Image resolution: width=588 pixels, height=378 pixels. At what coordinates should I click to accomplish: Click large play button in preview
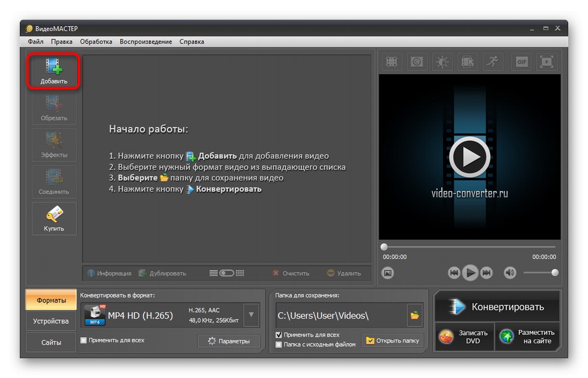pyautogui.click(x=470, y=157)
